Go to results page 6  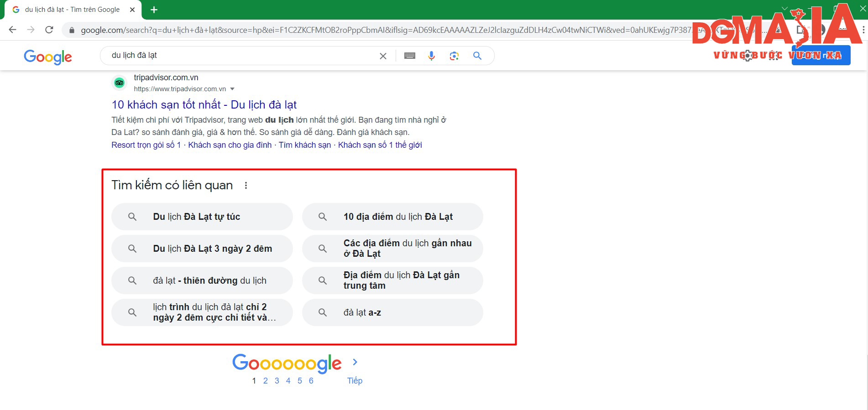point(311,381)
